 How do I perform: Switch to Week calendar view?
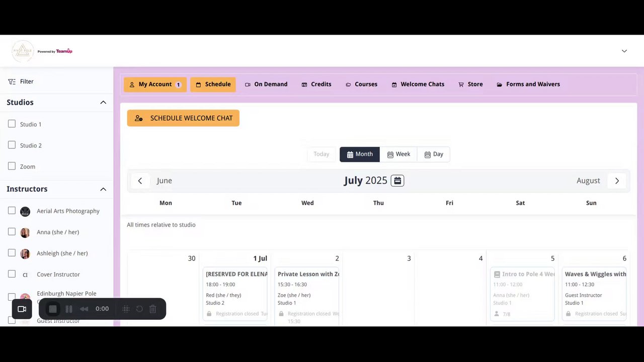[x=398, y=154]
